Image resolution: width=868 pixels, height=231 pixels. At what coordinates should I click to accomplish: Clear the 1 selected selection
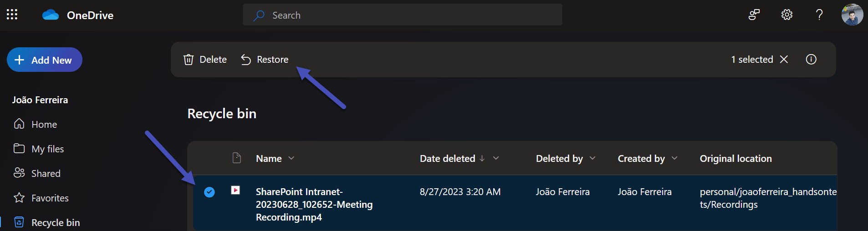(x=784, y=60)
